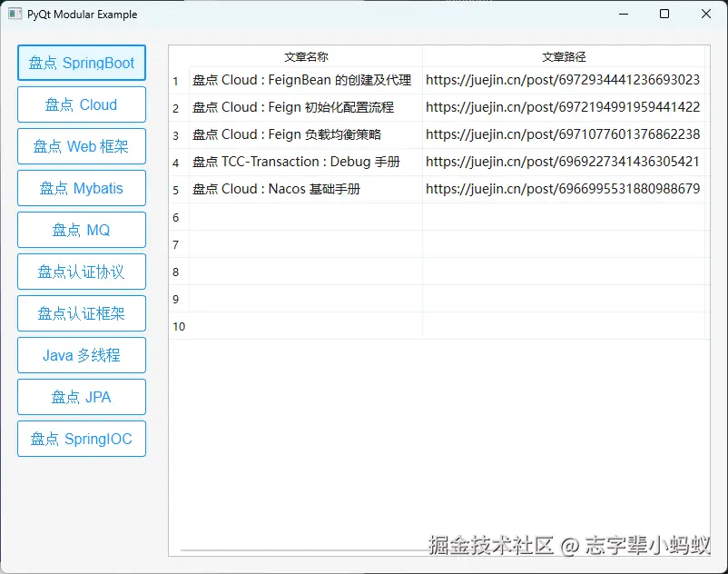Open the 盘点 Cloud category

82,104
